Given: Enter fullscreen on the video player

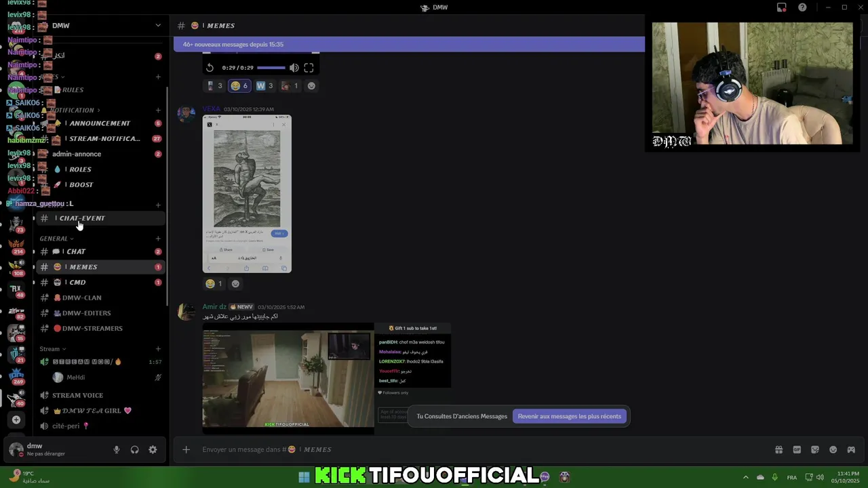Looking at the screenshot, I should 309,68.
